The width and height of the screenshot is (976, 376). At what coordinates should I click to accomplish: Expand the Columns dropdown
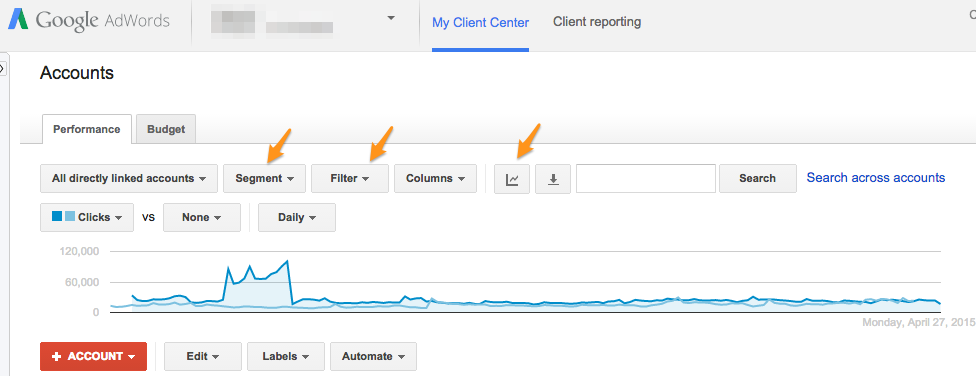coord(436,179)
